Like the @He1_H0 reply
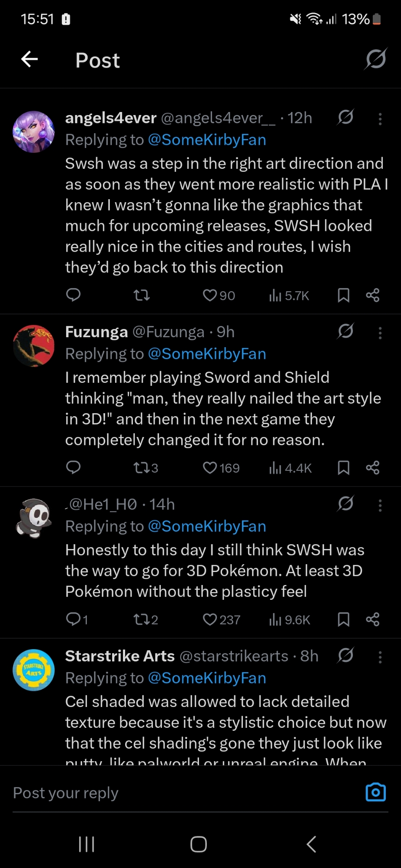 coord(210,619)
